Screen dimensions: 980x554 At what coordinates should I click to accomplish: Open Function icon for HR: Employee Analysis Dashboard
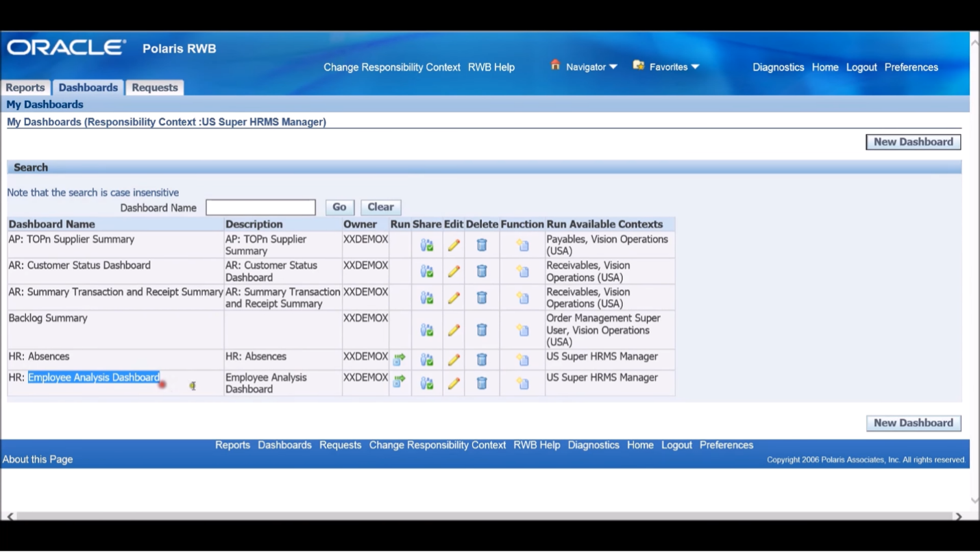coord(523,383)
